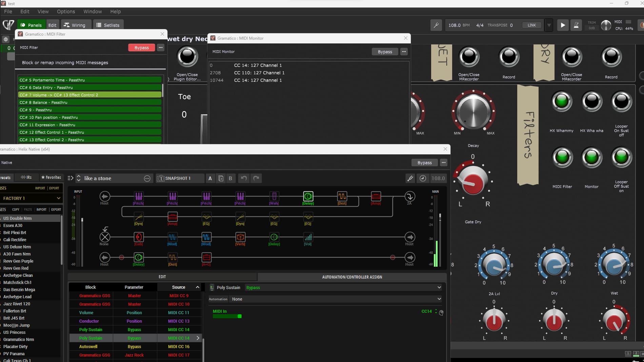Click the LINK button in transport bar
The width and height of the screenshot is (644, 362).
pos(531,25)
